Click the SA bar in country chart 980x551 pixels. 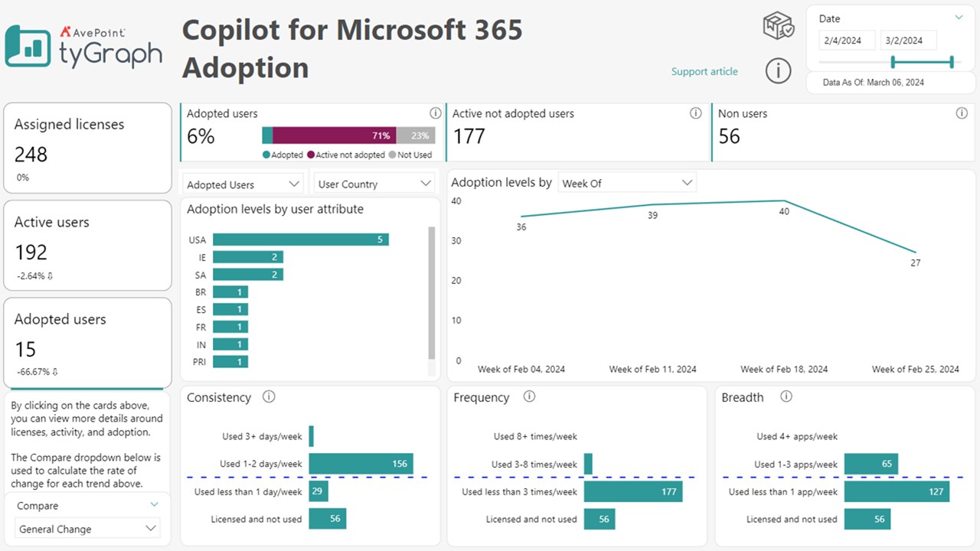pos(248,275)
